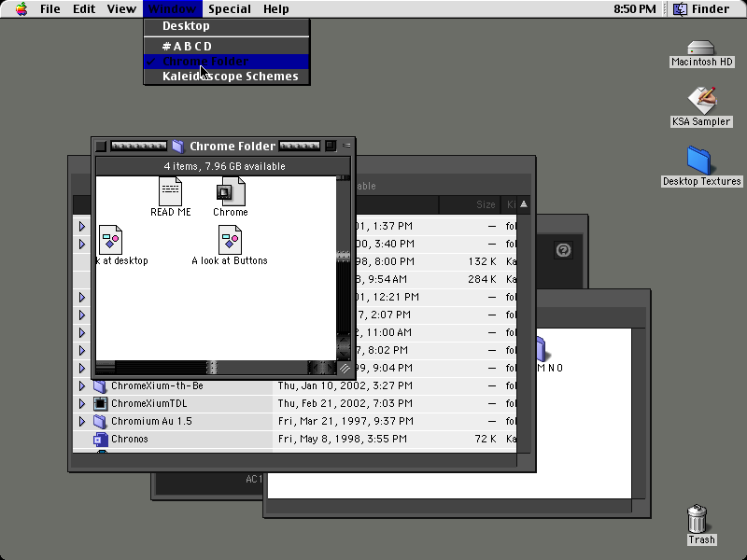This screenshot has height=560, width=747.
Task: Expand the row dated 12:21 PM
Action: click(82, 297)
